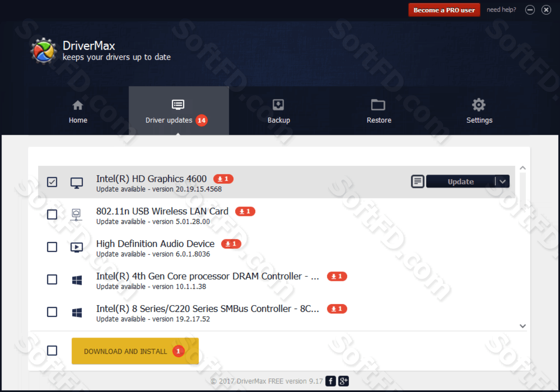Click the Become a PRO user button
The image size is (560, 392).
[444, 10]
